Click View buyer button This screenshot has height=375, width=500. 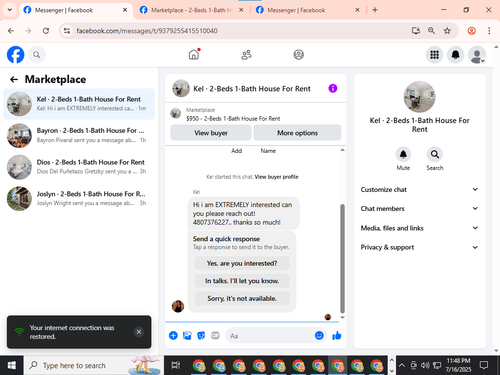(211, 133)
